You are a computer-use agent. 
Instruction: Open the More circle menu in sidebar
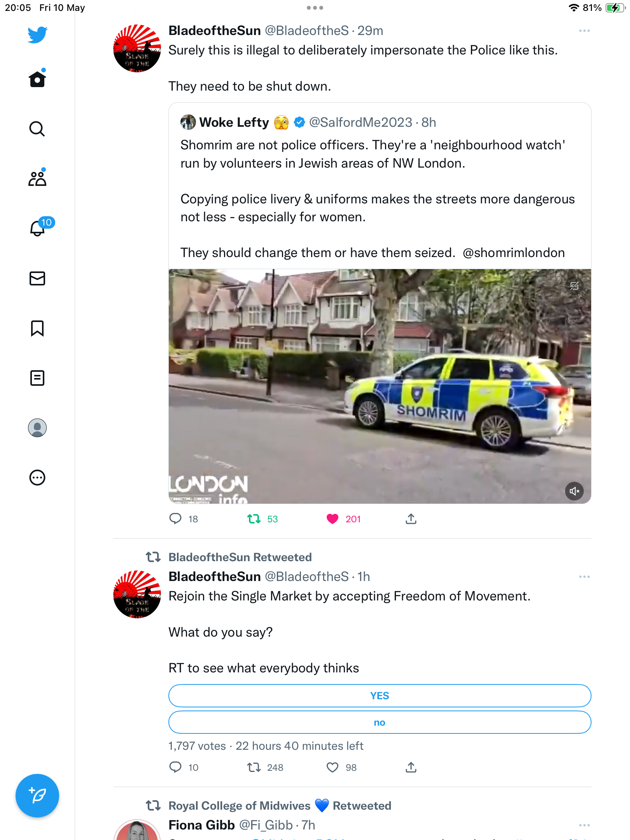click(37, 478)
